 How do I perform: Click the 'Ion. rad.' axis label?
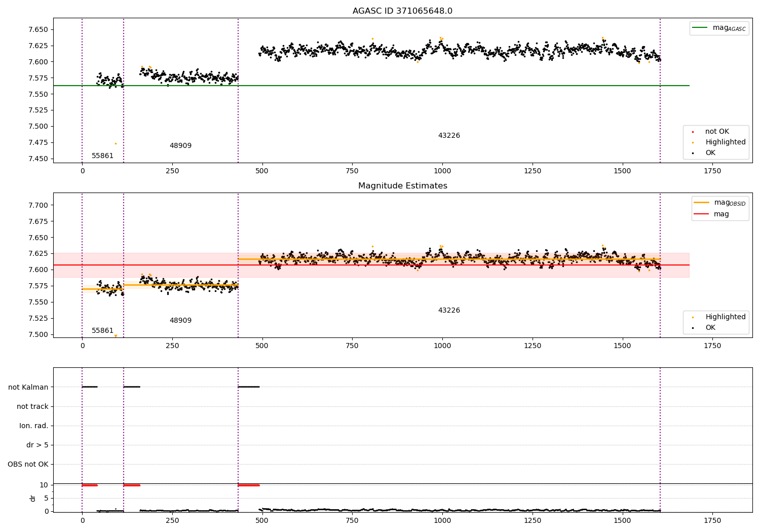(34, 426)
